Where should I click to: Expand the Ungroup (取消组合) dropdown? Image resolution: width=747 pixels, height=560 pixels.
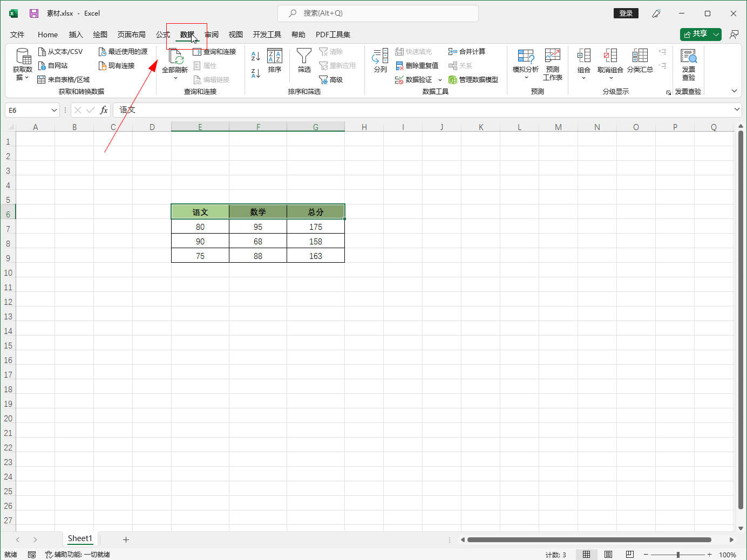(611, 78)
